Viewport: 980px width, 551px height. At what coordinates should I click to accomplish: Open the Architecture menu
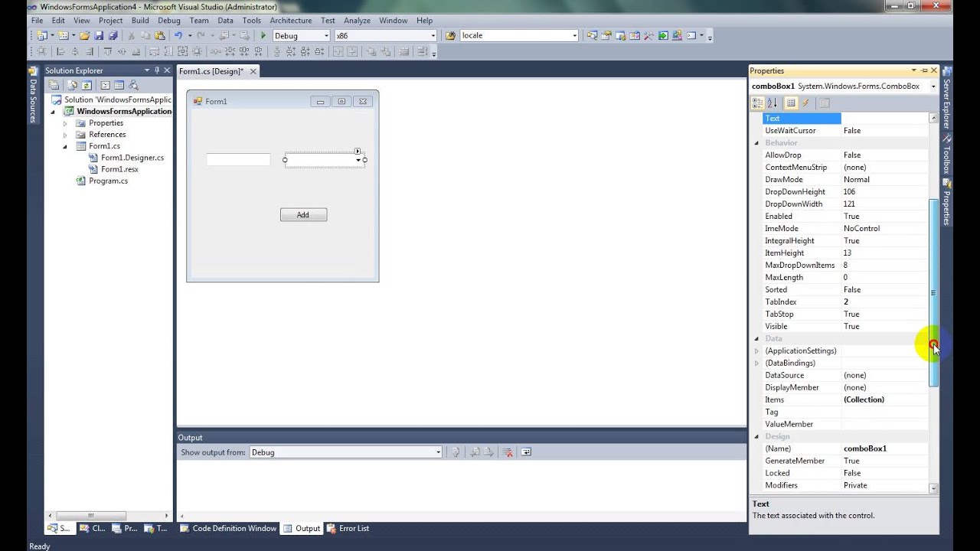click(291, 21)
